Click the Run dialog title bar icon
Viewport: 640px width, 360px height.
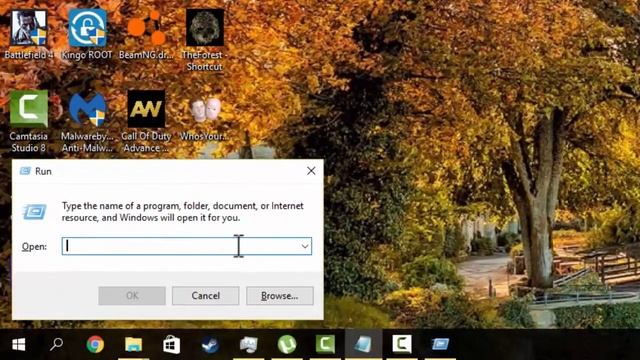tap(25, 171)
